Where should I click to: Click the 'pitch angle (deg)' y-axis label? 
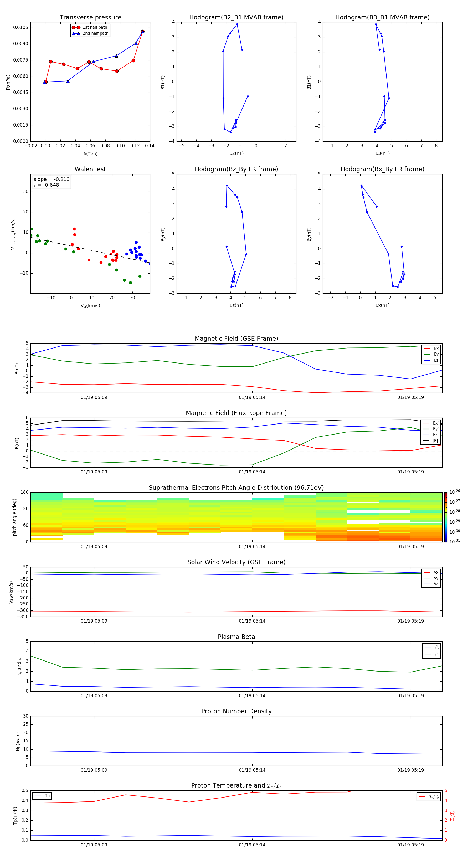pyautogui.click(x=14, y=517)
